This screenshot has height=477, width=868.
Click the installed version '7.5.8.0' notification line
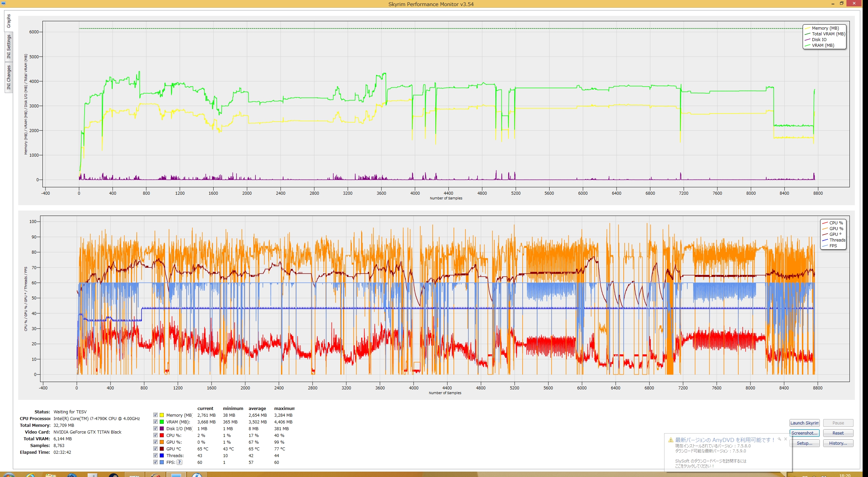(713, 446)
